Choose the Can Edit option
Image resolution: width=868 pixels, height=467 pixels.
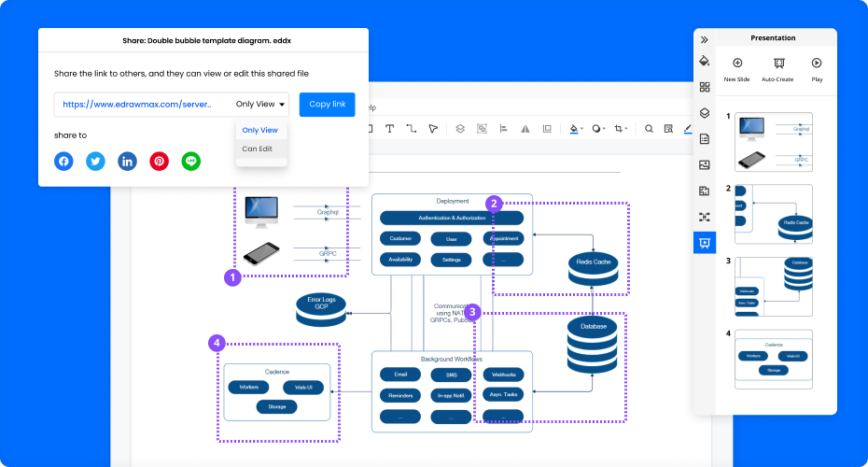click(258, 149)
